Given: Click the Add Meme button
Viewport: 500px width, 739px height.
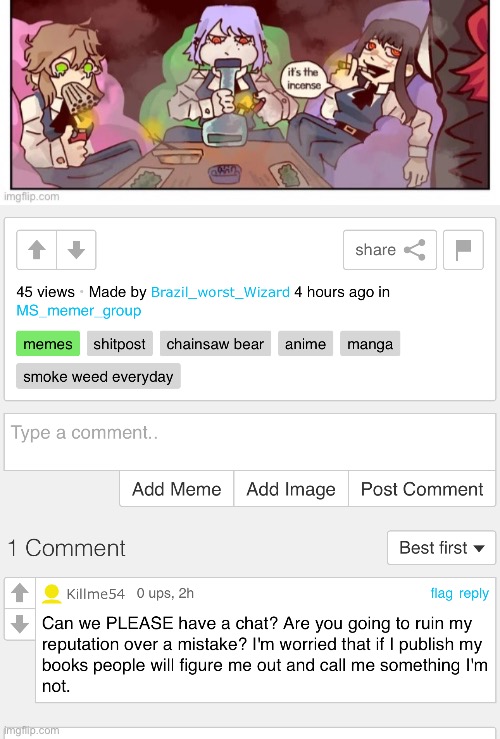Looking at the screenshot, I should pos(177,489).
